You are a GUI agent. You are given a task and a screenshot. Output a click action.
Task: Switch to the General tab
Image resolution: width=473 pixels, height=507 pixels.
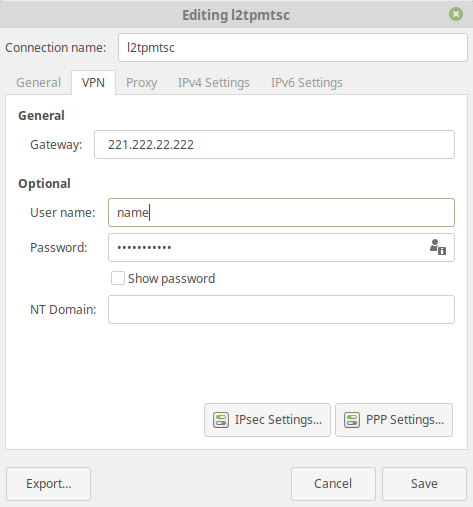(38, 83)
